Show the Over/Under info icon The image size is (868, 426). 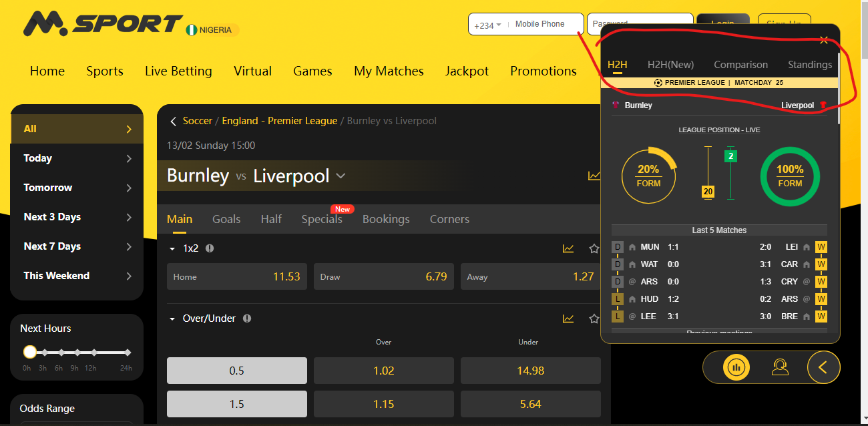click(247, 318)
